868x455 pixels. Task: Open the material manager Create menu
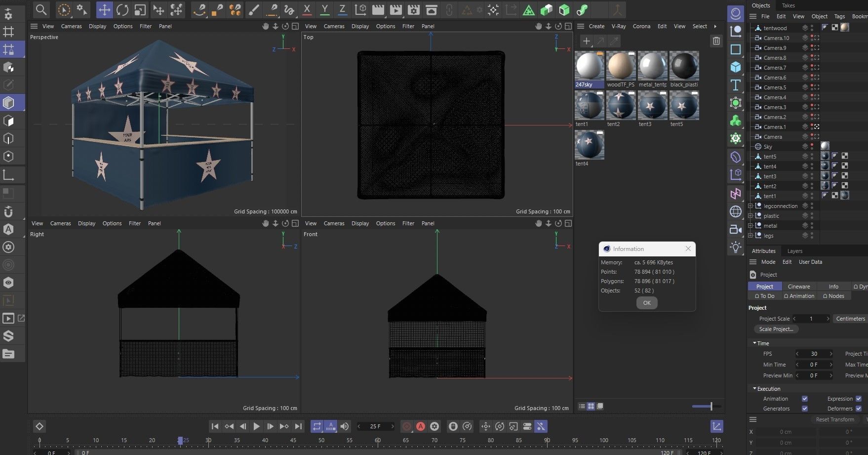(596, 26)
